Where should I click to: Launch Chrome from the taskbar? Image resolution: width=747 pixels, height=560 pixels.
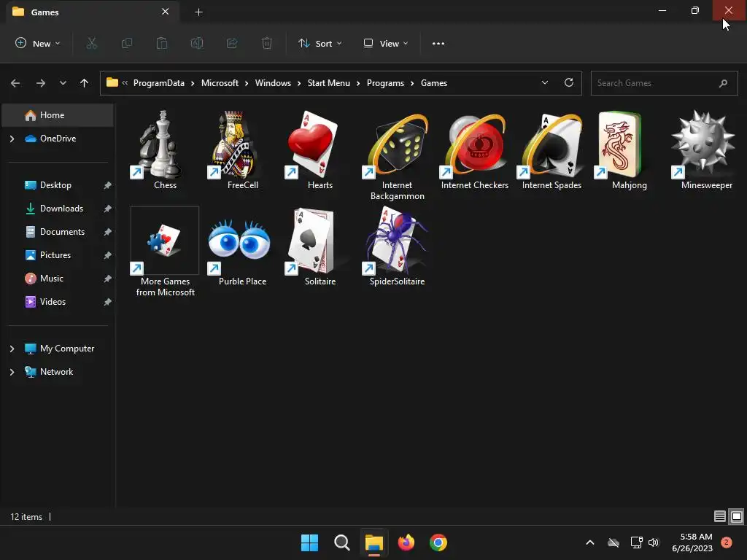pos(438,542)
